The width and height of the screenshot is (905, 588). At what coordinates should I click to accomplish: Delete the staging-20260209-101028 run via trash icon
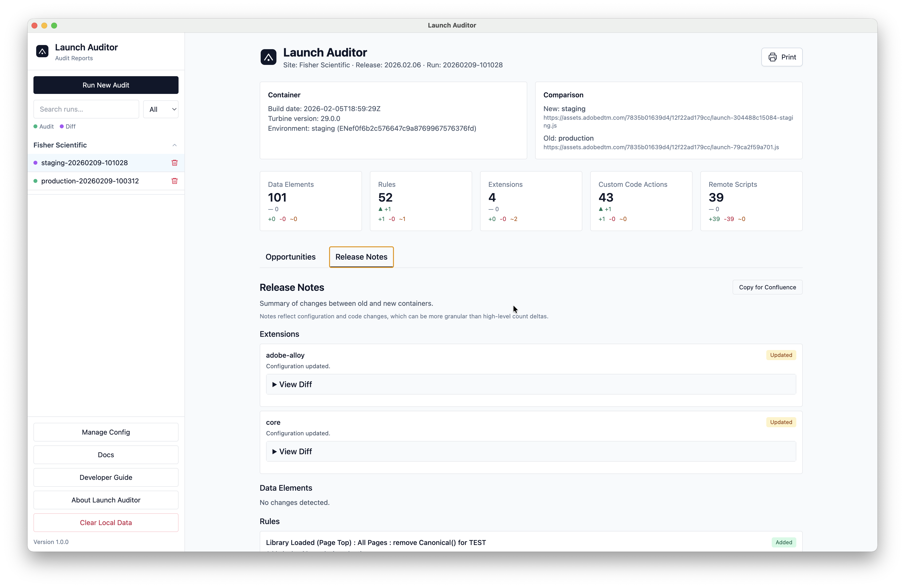point(175,163)
